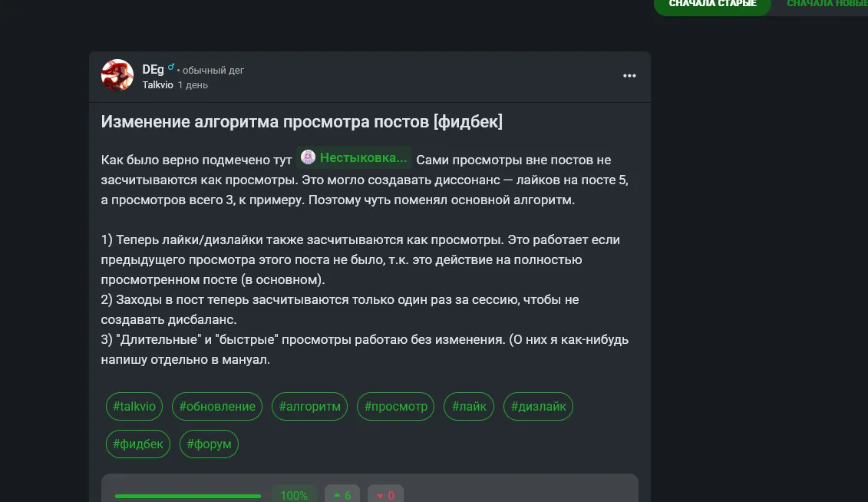Select the #обновление tag

click(217, 406)
